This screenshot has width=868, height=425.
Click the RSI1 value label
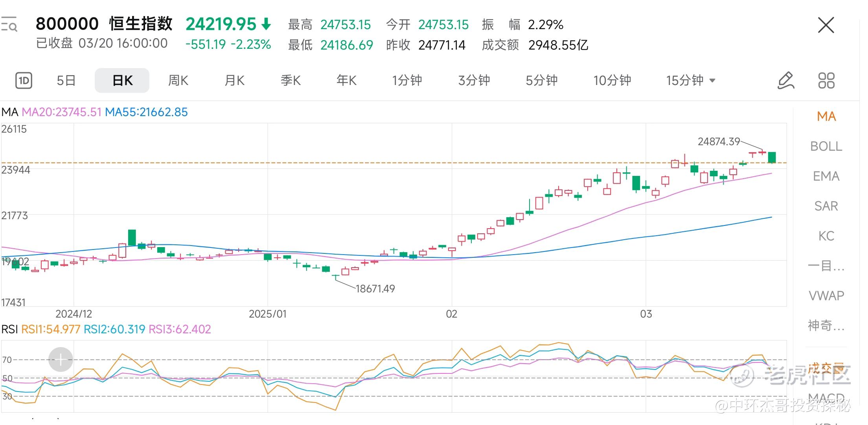(x=51, y=329)
